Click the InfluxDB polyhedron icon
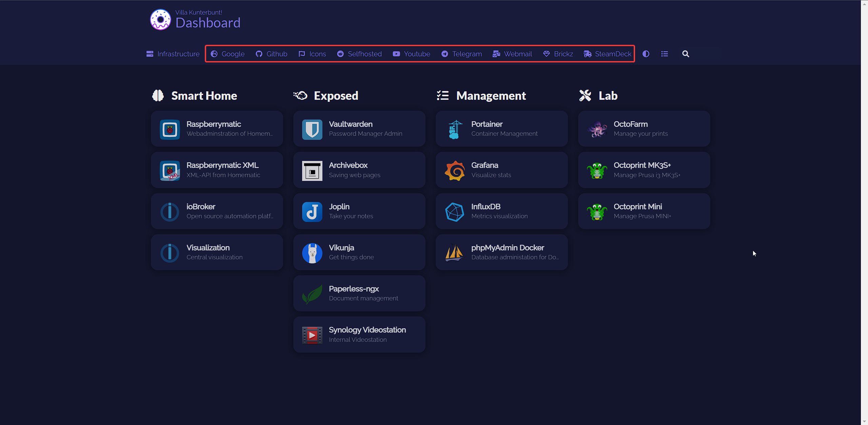The image size is (868, 425). pyautogui.click(x=454, y=212)
